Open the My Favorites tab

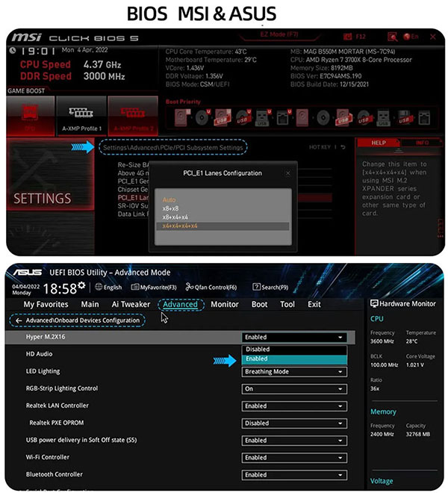[46, 304]
